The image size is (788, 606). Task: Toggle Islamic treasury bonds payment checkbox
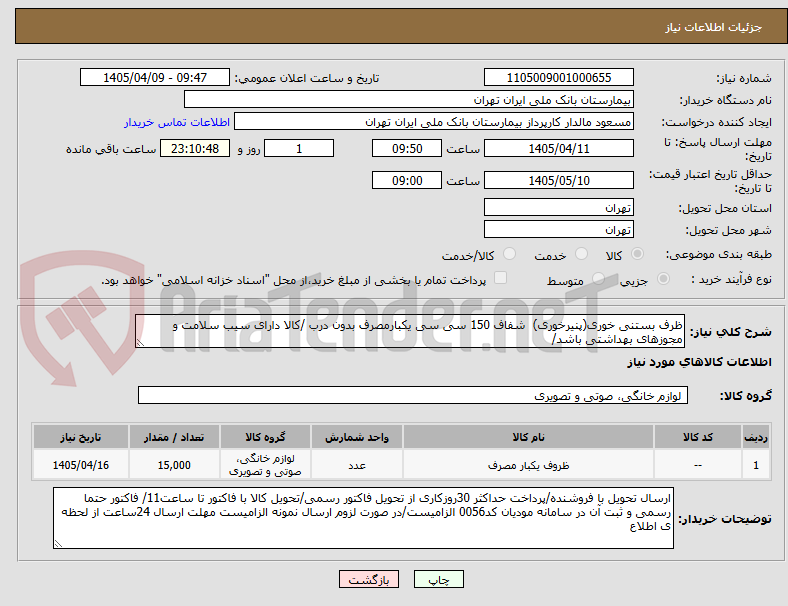501,278
